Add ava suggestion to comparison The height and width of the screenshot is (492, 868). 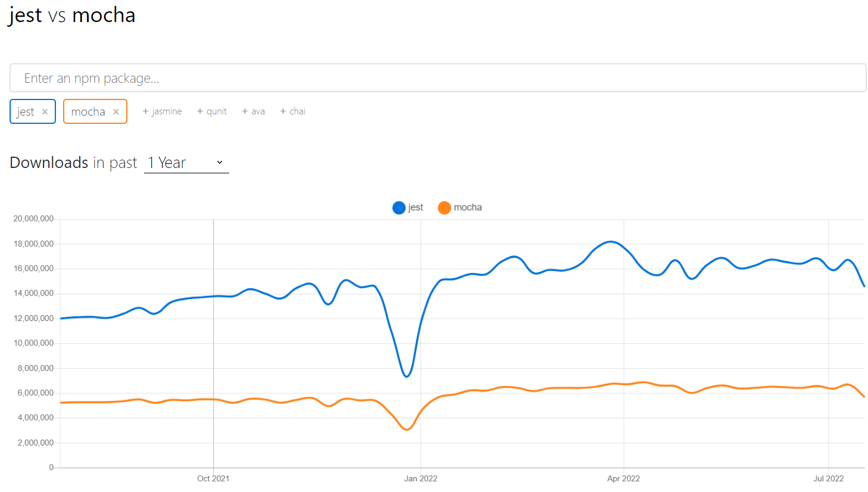[x=253, y=111]
